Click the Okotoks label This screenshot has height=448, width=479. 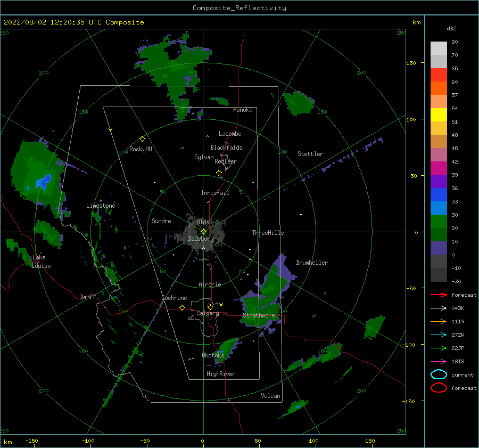[x=213, y=355]
